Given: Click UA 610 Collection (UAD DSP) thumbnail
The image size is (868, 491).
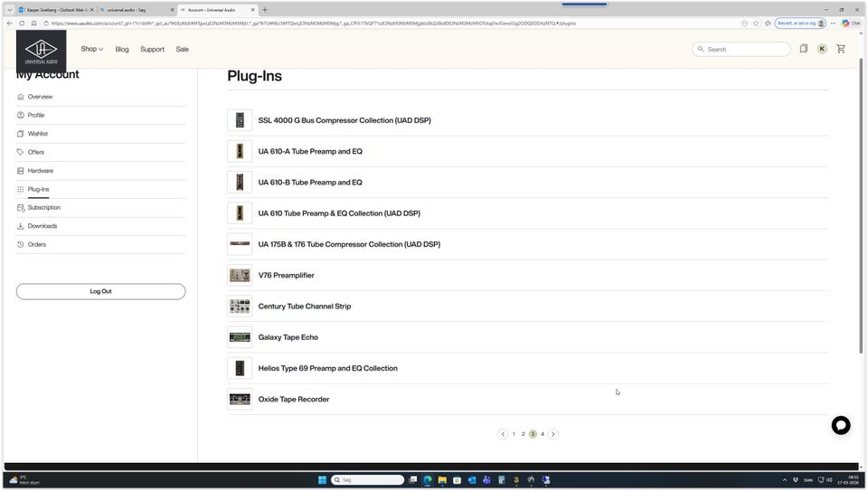Looking at the screenshot, I should [240, 213].
